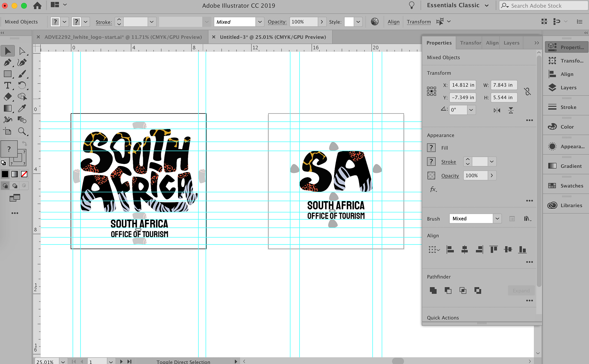
Task: Flip selection vertically
Action: coord(511,110)
